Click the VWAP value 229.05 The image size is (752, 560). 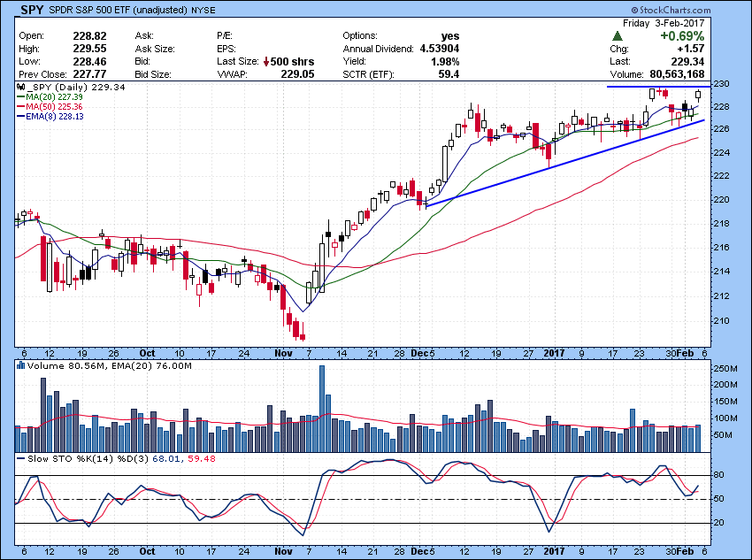[x=297, y=74]
